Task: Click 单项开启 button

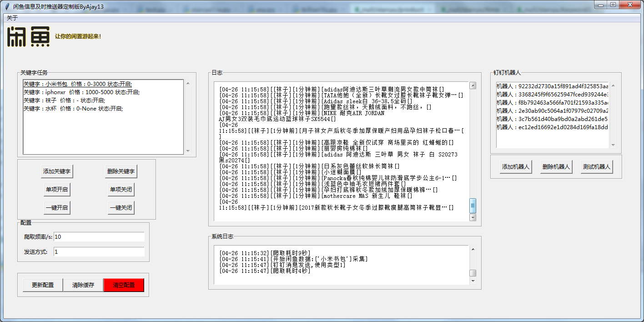Action: [x=57, y=190]
